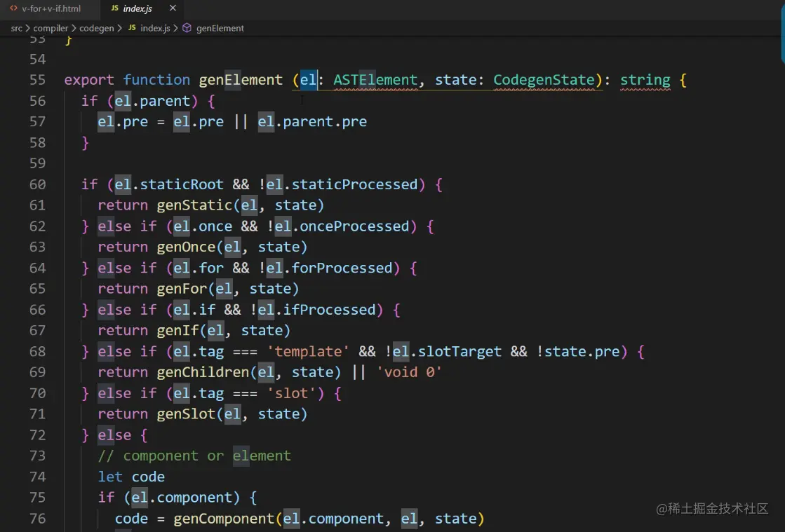The height and width of the screenshot is (532, 785).
Task: Click genIf call on line 67
Action: click(x=177, y=331)
